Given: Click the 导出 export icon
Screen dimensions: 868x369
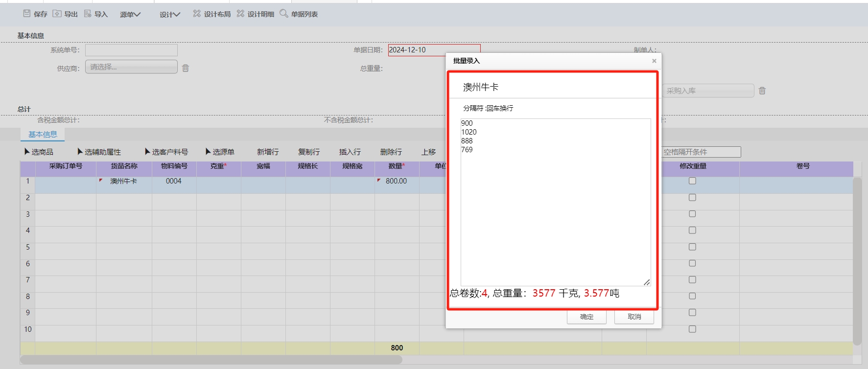Looking at the screenshot, I should (x=57, y=14).
